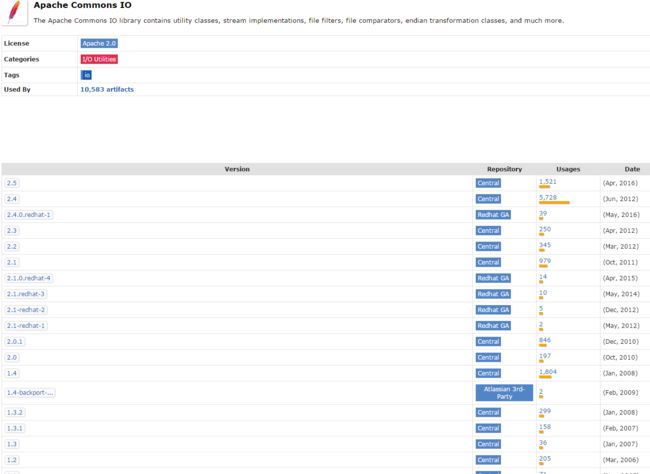Screen dimensions: 650x474
Task: Click the Central badge in the 1.4 row
Action: pyautogui.click(x=488, y=373)
